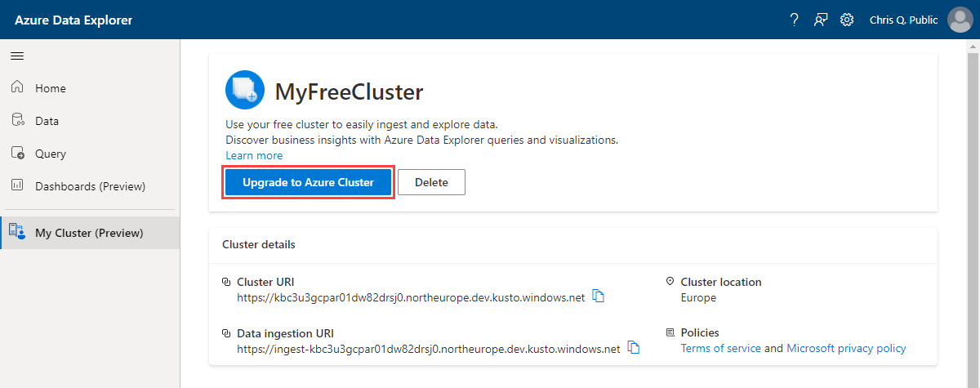The image size is (980, 388).
Task: Click the location pin icon by Cluster location
Action: 670,282
